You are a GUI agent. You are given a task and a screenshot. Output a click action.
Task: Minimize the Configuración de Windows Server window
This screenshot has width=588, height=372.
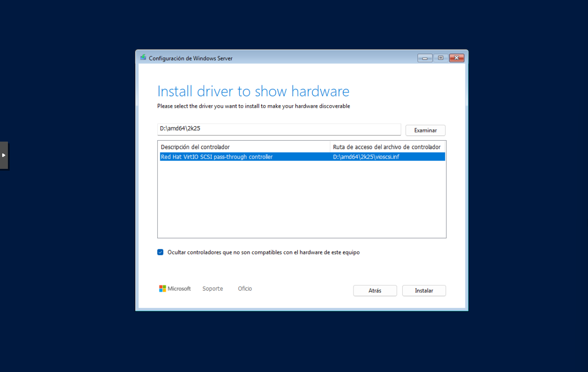pyautogui.click(x=425, y=58)
